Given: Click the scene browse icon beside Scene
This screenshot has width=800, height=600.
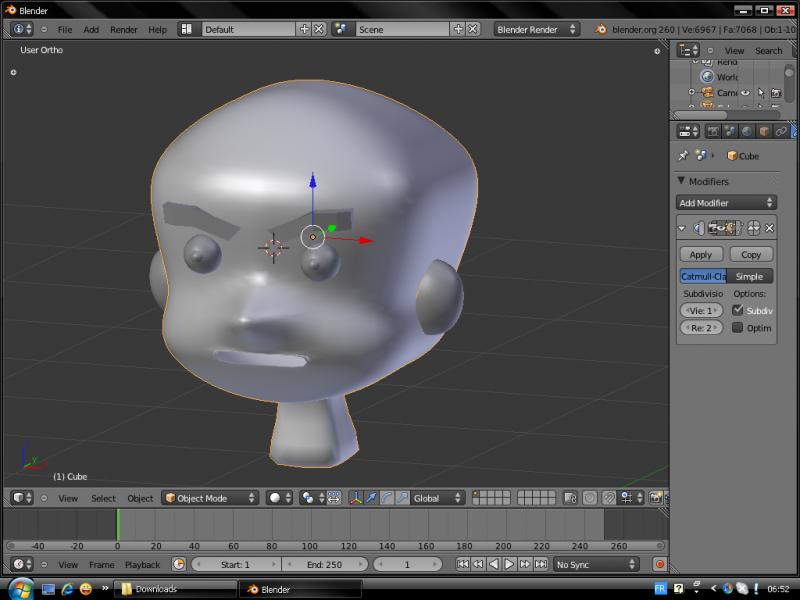Looking at the screenshot, I should [341, 29].
